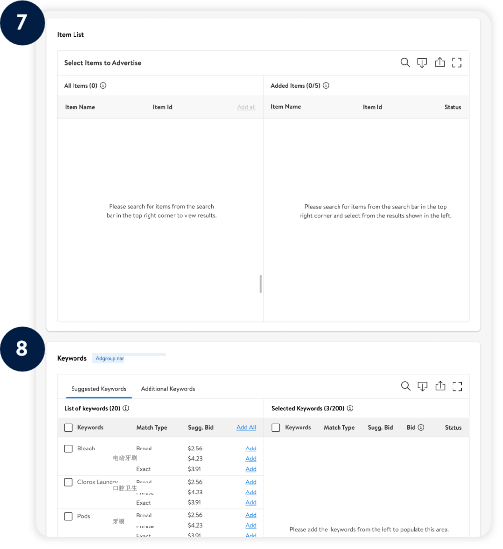Viewport: 503px width, 549px height.
Task: Add Clorox Laundry Exact match keyword
Action: pos(251,502)
